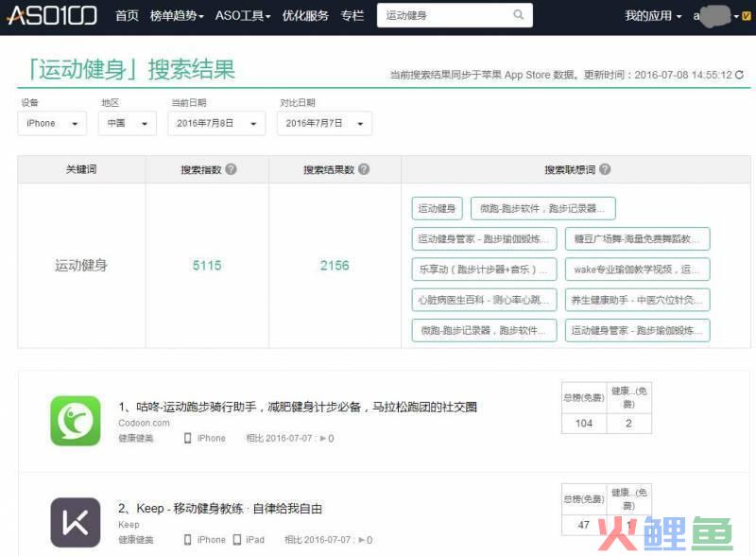Click the 糖豆广场舞 suggestion tag
The width and height of the screenshot is (756, 556).
tap(637, 239)
